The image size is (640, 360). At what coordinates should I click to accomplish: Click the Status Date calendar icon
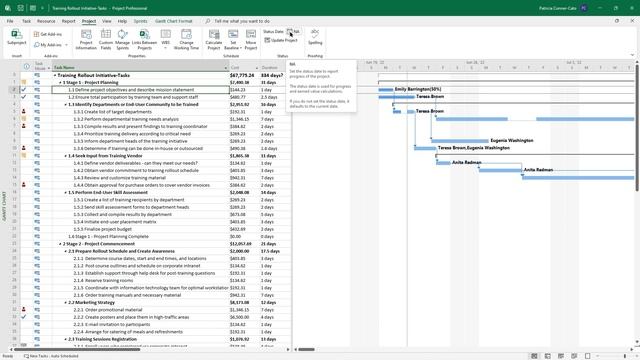coord(289,31)
